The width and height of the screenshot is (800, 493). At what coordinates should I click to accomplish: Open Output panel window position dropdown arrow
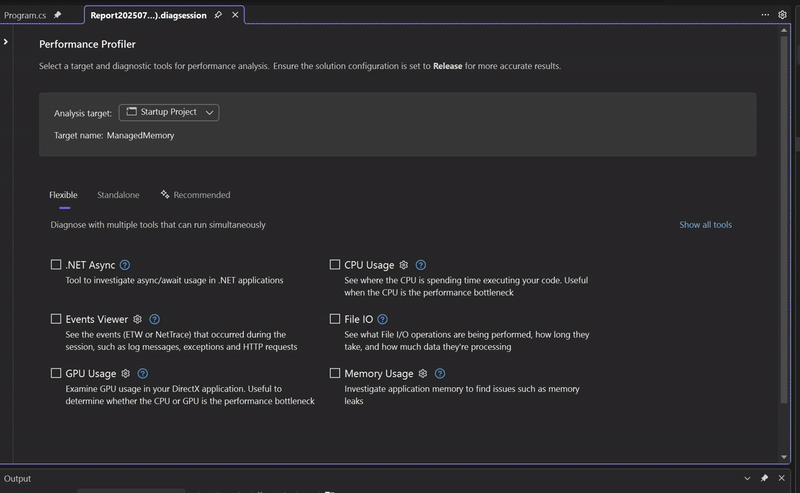[x=747, y=478]
